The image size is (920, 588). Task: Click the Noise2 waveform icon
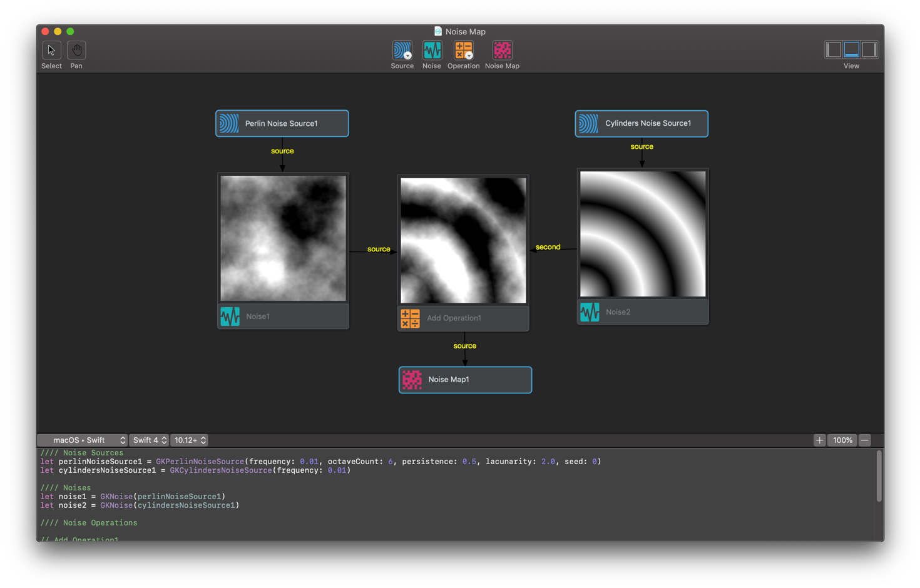point(590,312)
